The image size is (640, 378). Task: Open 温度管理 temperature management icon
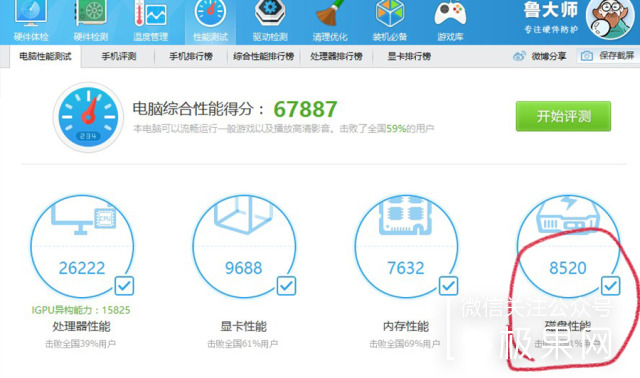(150, 21)
